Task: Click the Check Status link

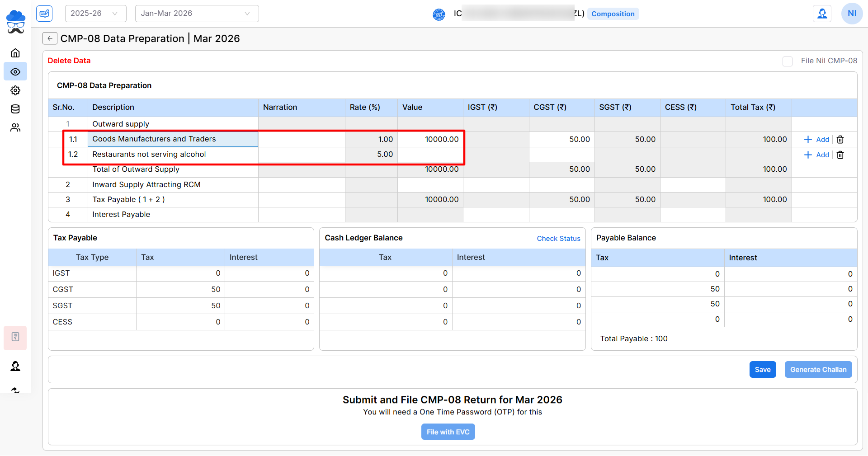Action: click(558, 239)
